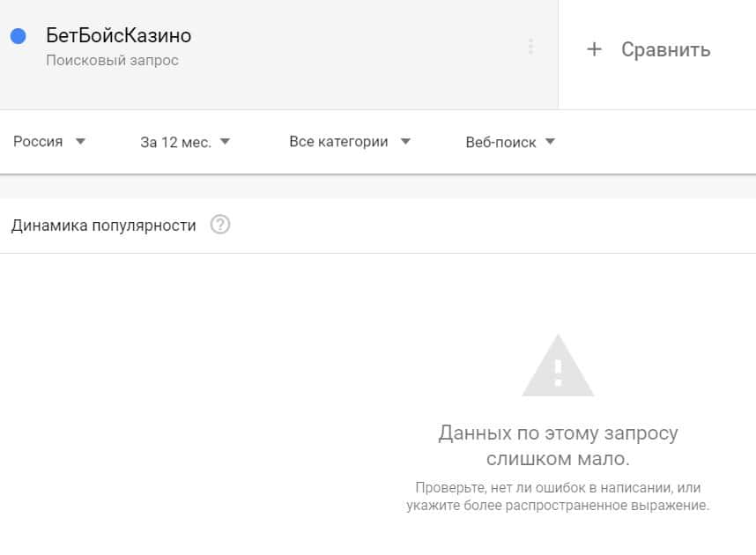The width and height of the screenshot is (756, 555).
Task: Click the triangle arrow beside Веб-поиск
Action: [x=550, y=141]
